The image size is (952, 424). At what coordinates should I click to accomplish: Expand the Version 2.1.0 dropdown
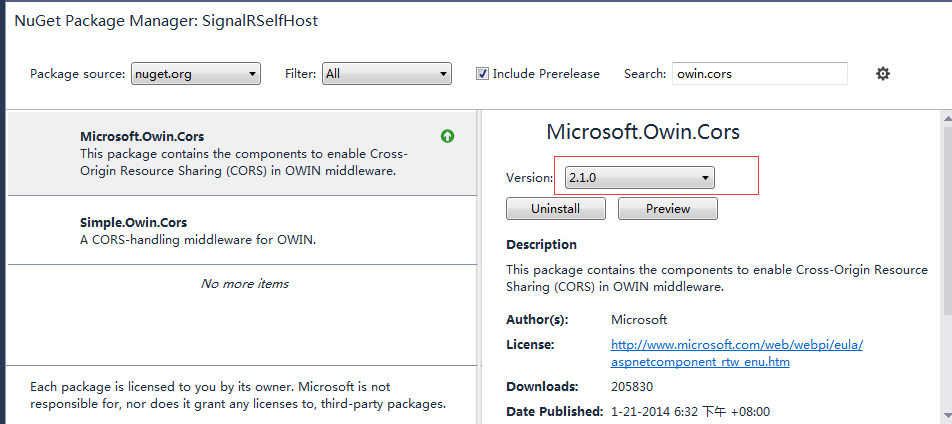pos(639,178)
